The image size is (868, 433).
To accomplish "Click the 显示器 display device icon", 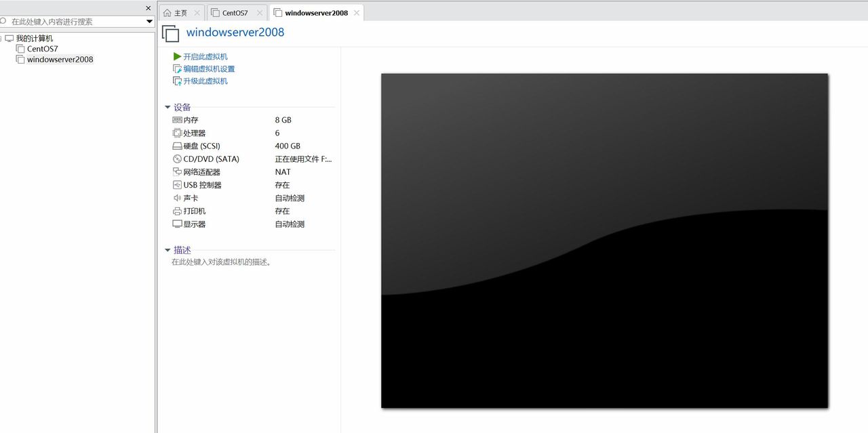I will click(x=177, y=224).
